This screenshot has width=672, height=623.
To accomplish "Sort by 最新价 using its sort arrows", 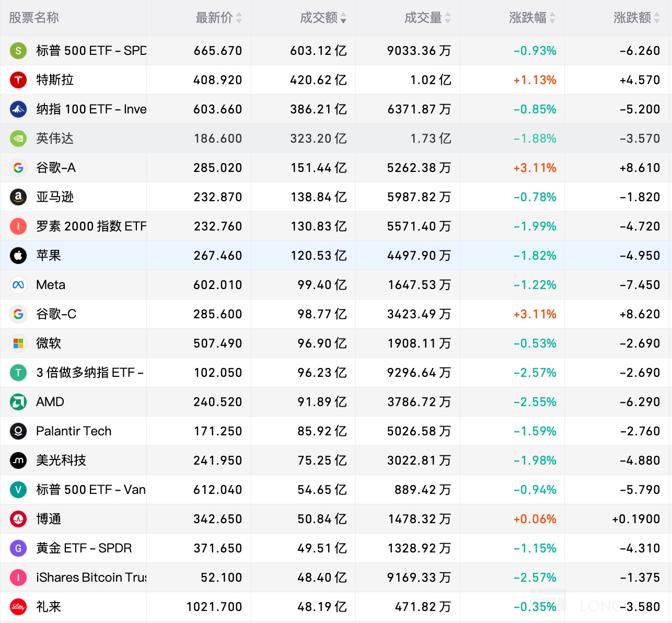I will click(x=239, y=18).
